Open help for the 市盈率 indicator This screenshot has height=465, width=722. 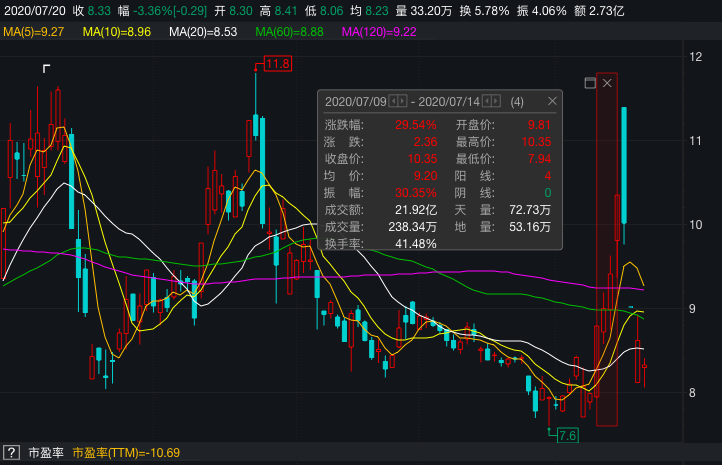pyautogui.click(x=11, y=453)
